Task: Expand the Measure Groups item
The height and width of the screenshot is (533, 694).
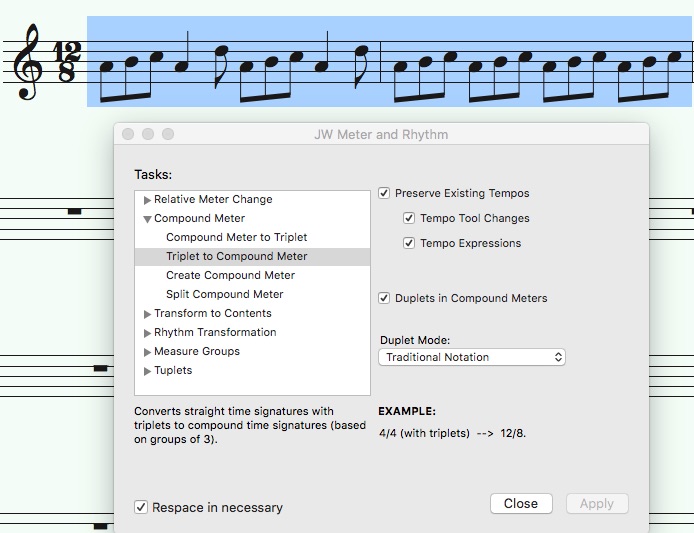Action: (148, 352)
